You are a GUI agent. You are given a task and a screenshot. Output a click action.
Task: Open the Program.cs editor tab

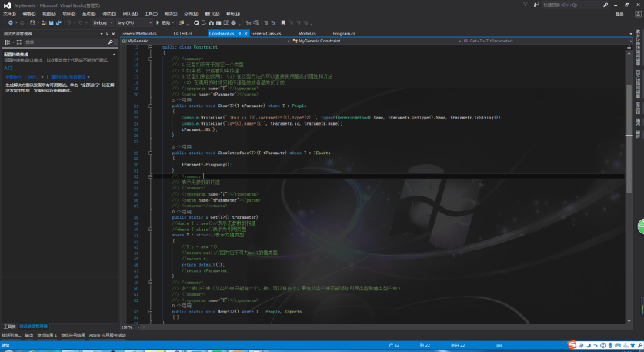(343, 34)
